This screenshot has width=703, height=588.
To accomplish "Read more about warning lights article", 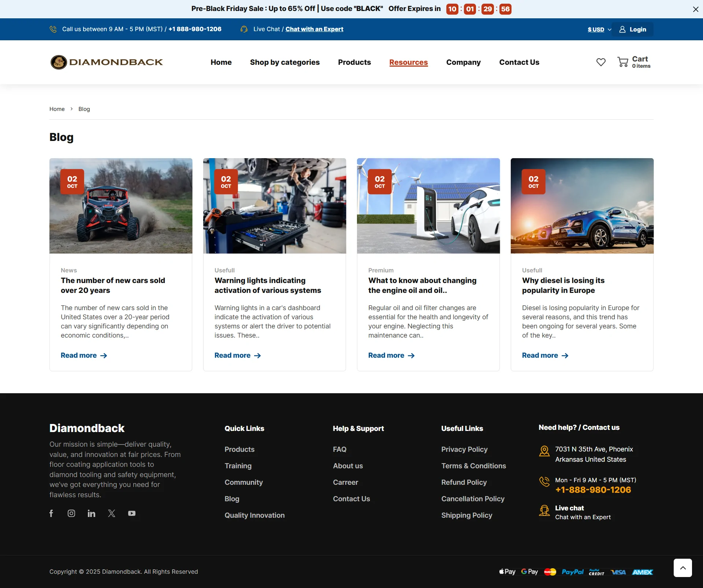I will (238, 356).
